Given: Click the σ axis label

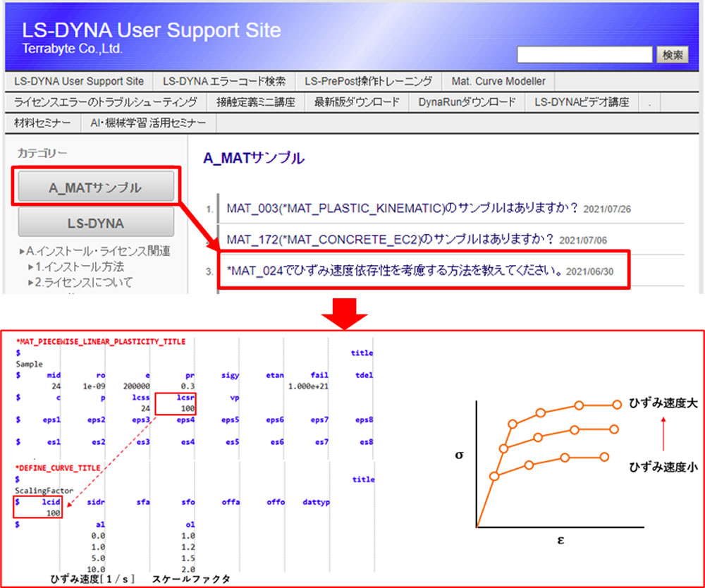Looking at the screenshot, I should click(459, 455).
